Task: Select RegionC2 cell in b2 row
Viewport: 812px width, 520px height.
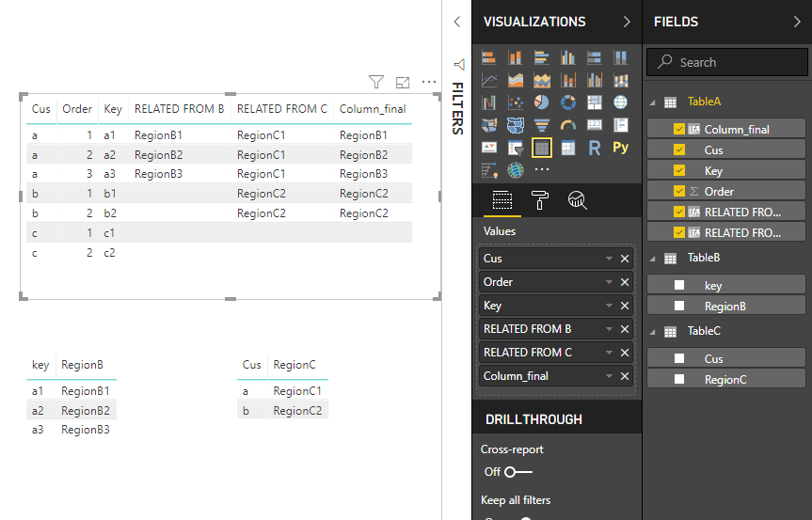Action: (261, 213)
